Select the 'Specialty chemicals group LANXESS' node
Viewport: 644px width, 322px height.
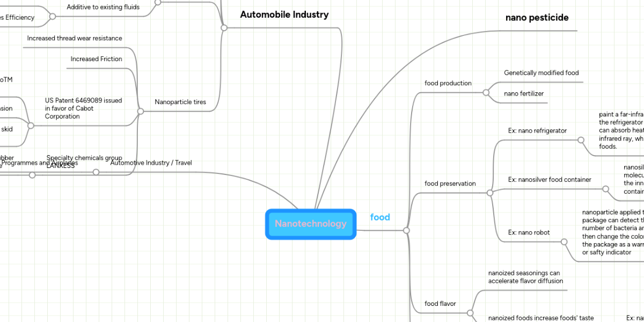[x=84, y=162]
